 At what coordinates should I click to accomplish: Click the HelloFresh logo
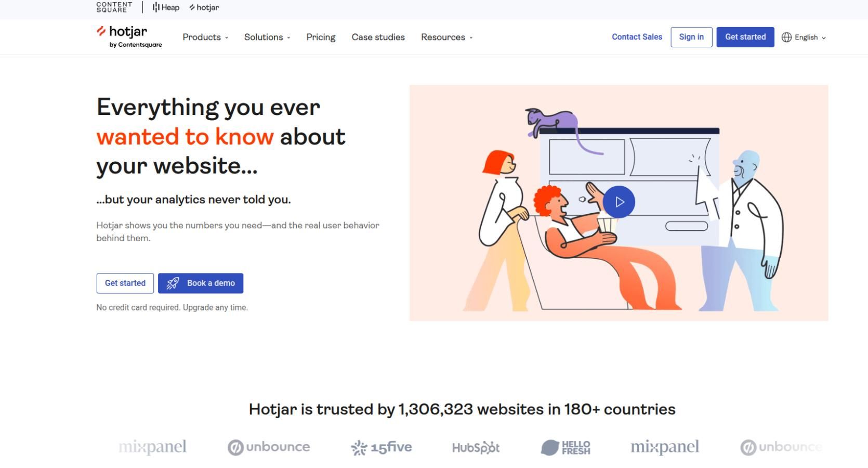click(x=565, y=447)
